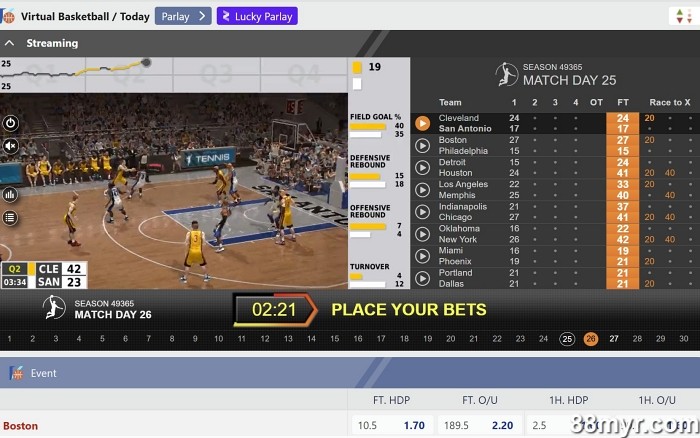
Task: Play the Los Angeles vs Memphis stream
Action: (x=422, y=190)
